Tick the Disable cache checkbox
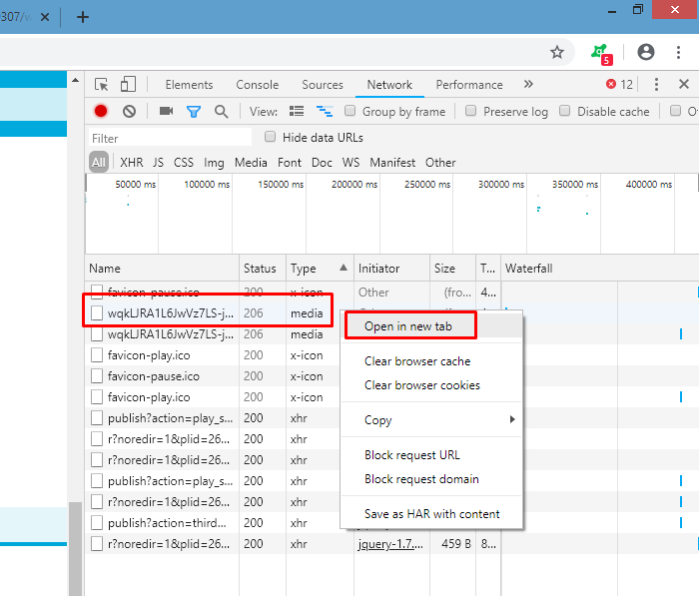The width and height of the screenshot is (699, 596). [565, 111]
